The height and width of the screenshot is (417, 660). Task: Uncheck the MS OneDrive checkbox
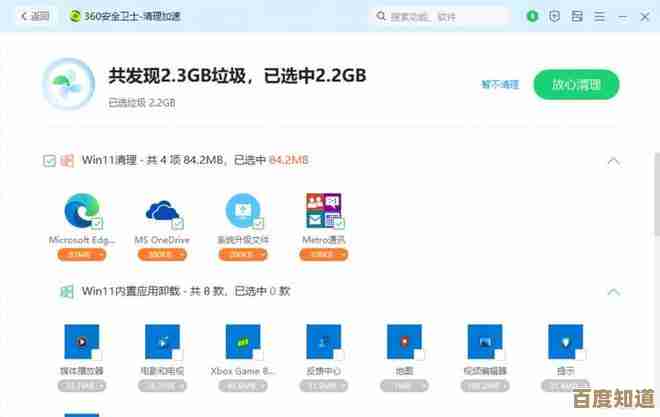(x=178, y=223)
